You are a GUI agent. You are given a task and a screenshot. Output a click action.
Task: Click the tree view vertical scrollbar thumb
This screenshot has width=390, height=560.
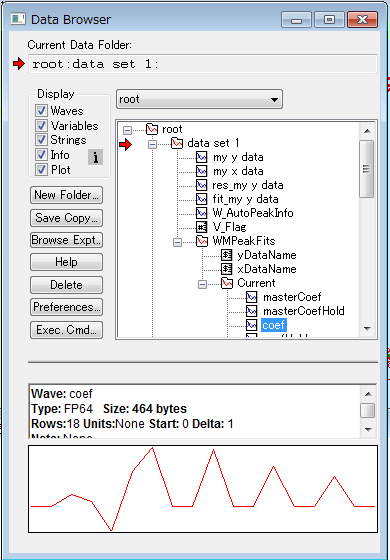click(x=366, y=169)
